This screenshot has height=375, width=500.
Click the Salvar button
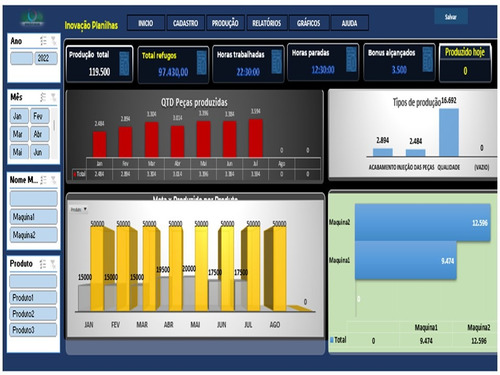click(451, 17)
